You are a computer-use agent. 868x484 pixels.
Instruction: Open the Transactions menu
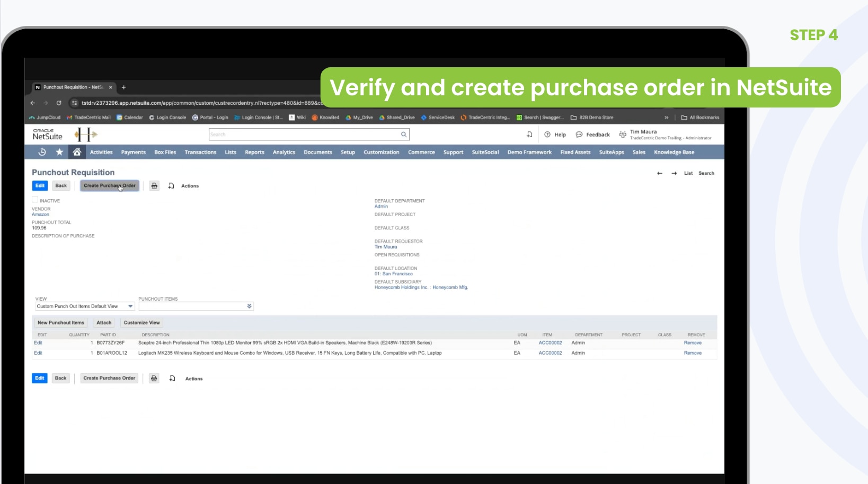(x=200, y=152)
